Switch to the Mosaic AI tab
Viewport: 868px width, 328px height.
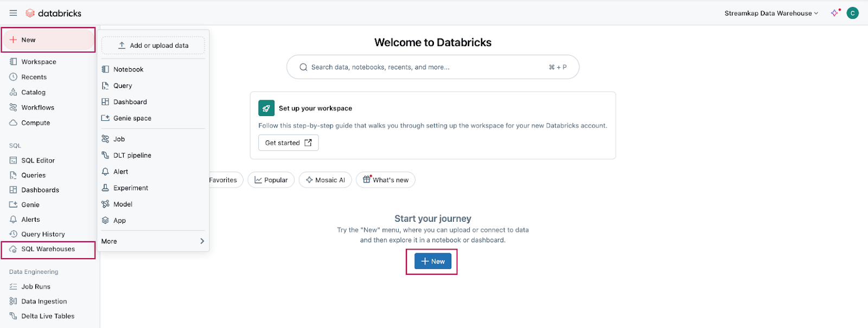325,180
